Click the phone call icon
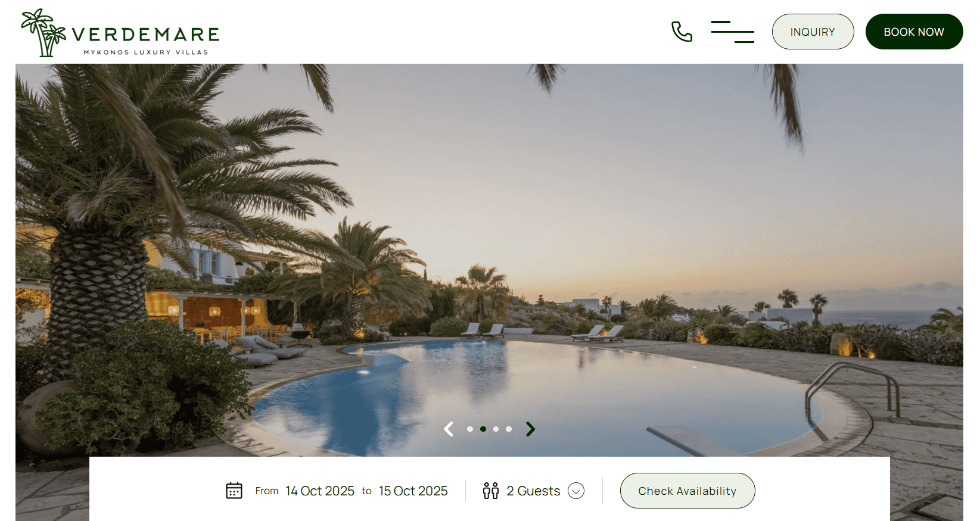Screen dimensions: 980x521 click(682, 32)
